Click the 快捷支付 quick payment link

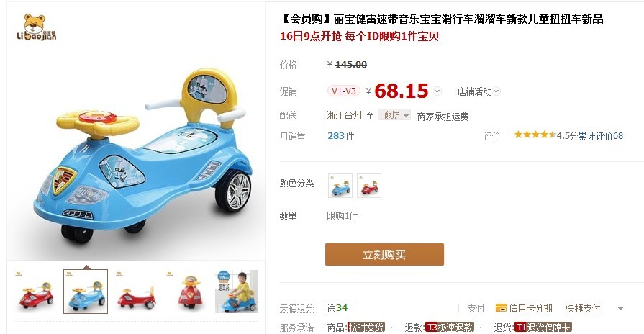583,308
